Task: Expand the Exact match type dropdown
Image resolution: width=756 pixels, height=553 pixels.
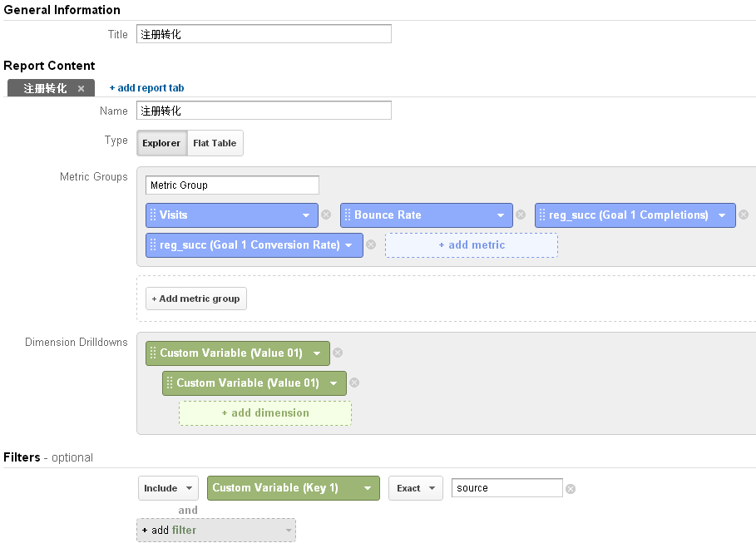Action: coord(415,488)
